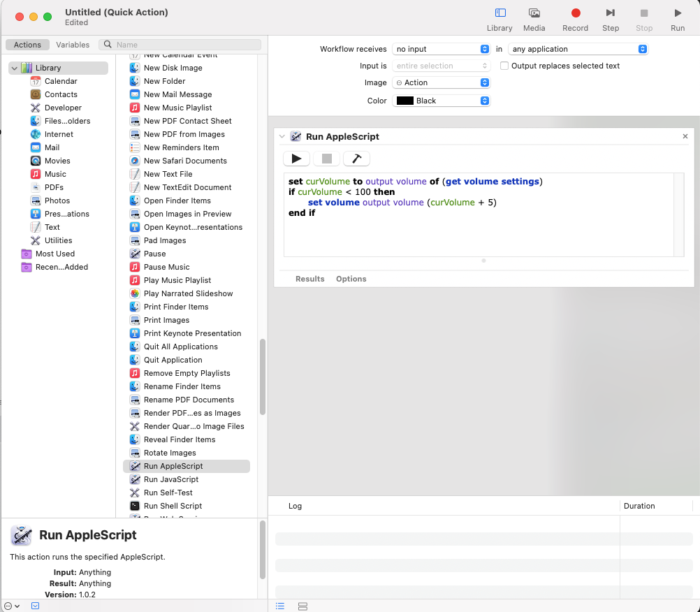The image size is (700, 612).
Task: Click the Name search field
Action: [180, 45]
